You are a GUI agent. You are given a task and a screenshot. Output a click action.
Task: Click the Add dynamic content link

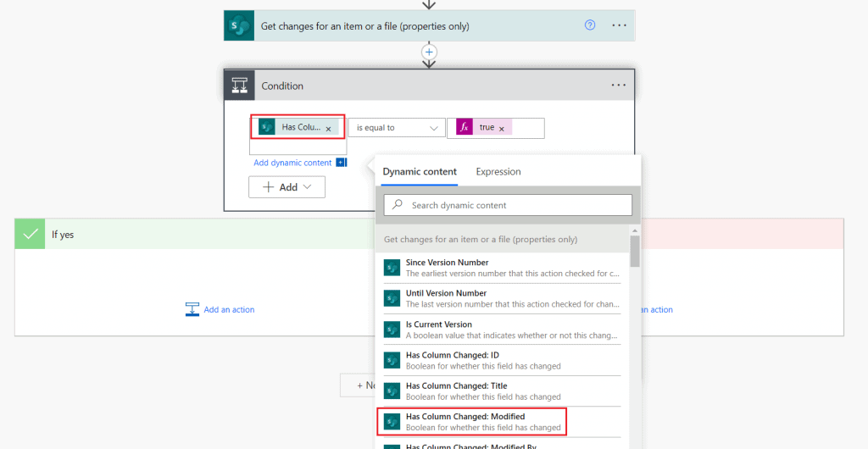pos(292,163)
